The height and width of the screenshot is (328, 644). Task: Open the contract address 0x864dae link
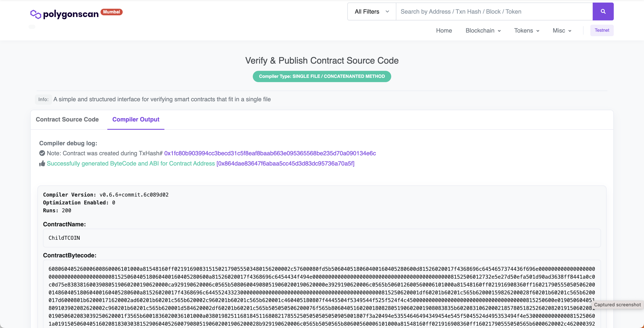point(286,164)
